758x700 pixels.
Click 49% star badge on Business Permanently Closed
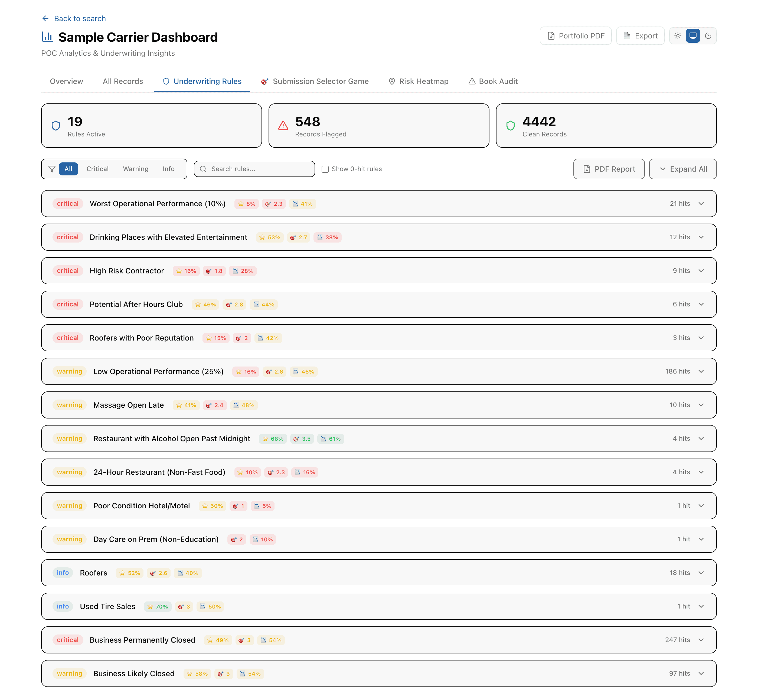pyautogui.click(x=218, y=640)
